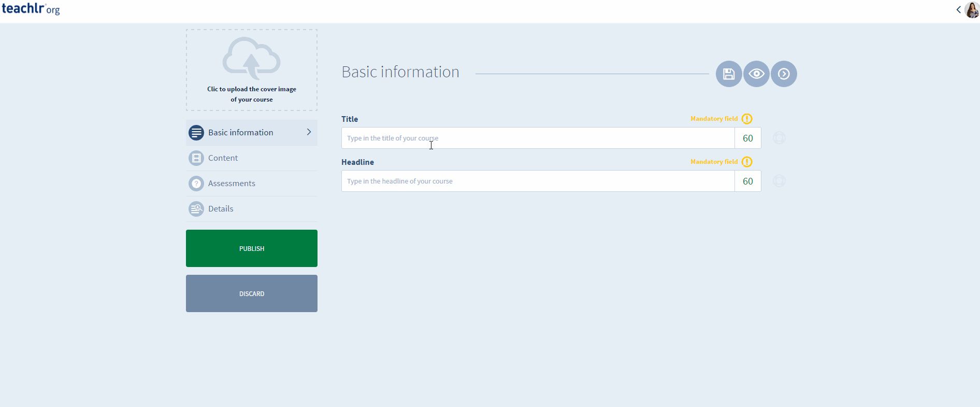Click the help icon beside Headline field
980x407 pixels.
779,181
